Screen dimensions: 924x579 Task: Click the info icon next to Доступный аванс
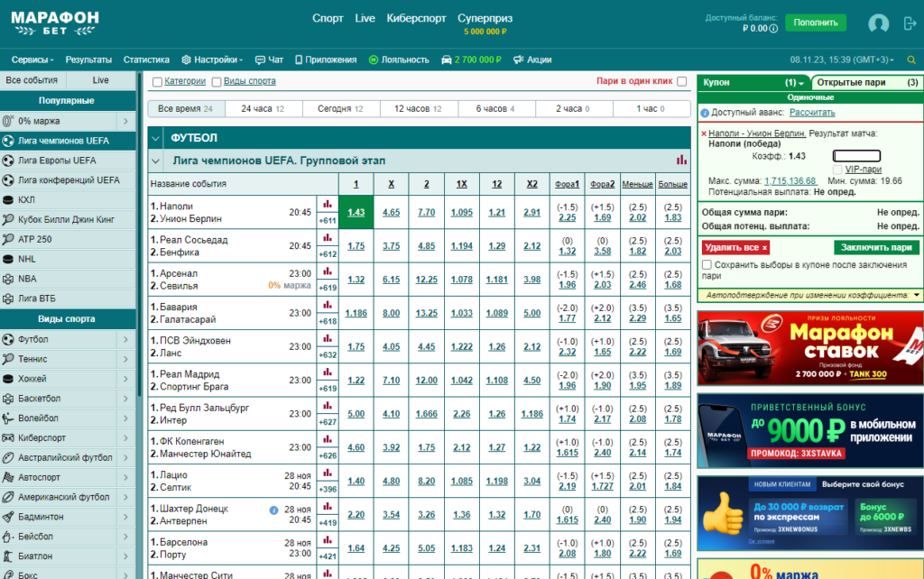[x=704, y=113]
